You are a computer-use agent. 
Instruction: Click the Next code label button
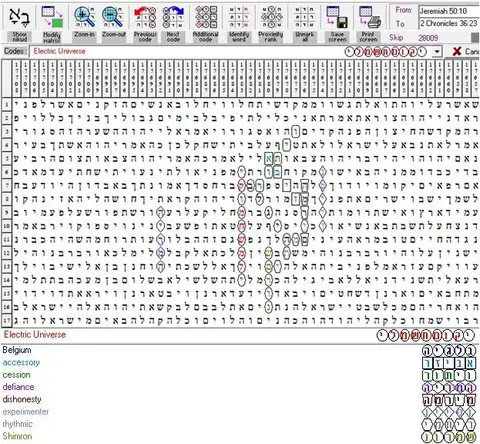point(173,37)
